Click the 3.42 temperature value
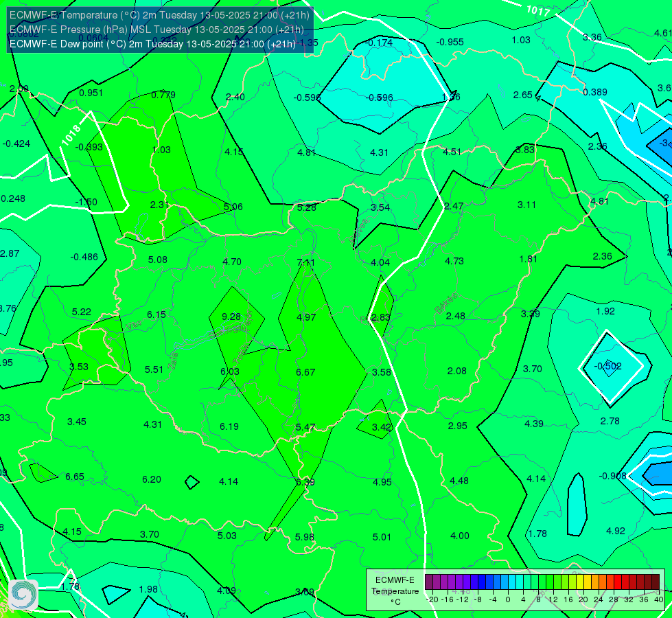The width and height of the screenshot is (672, 618). click(382, 427)
